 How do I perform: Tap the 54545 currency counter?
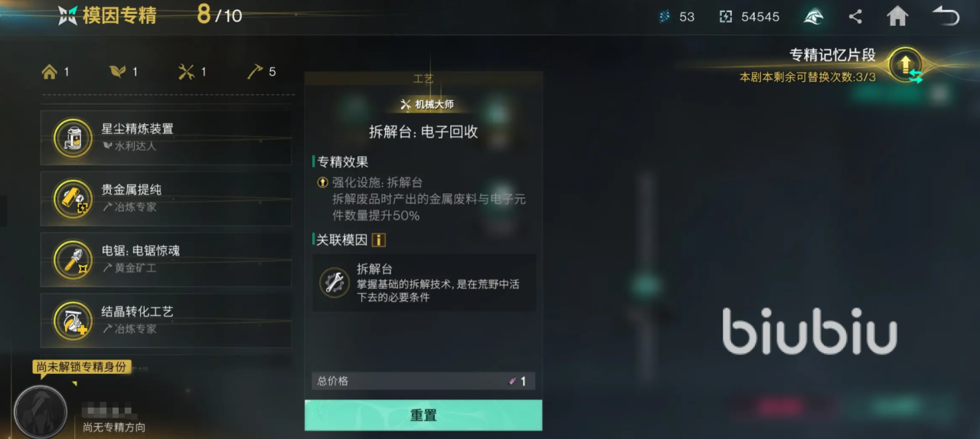coord(749,17)
